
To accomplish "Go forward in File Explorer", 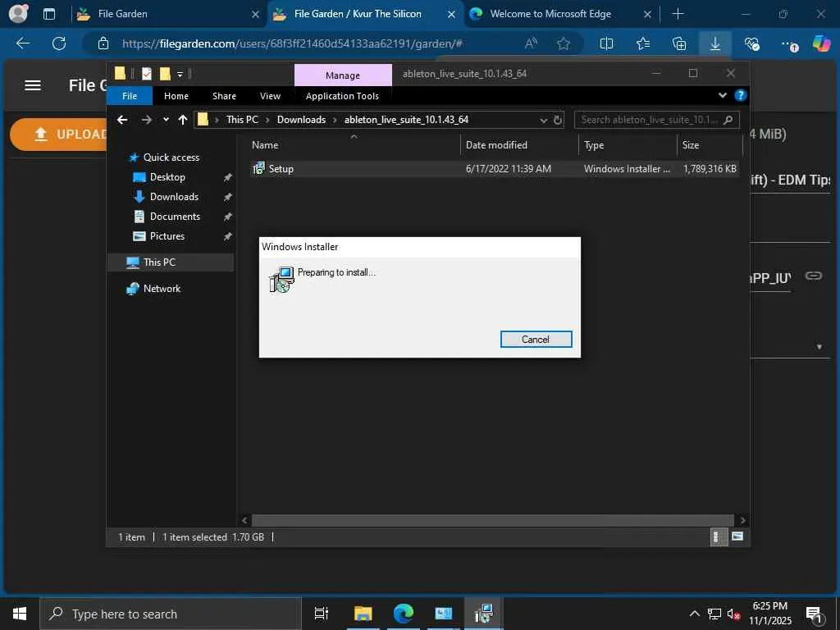I will (146, 120).
